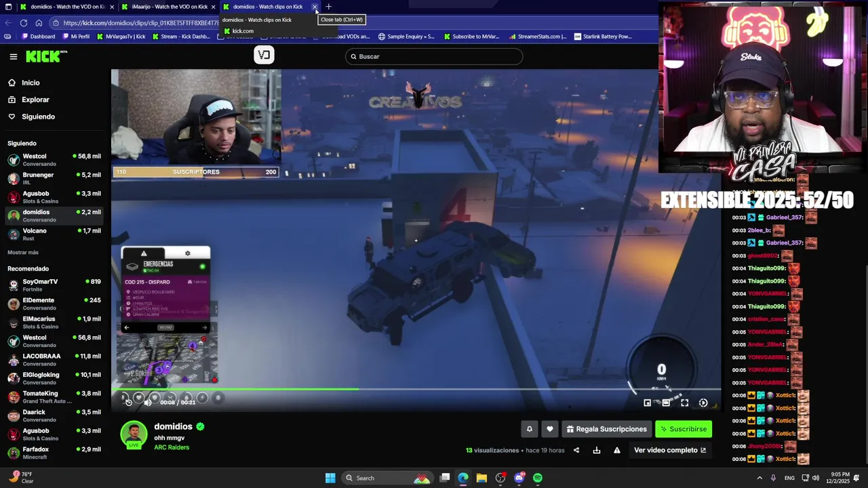The height and width of the screenshot is (488, 868).
Task: Click the taskbar Search box
Action: tap(387, 478)
